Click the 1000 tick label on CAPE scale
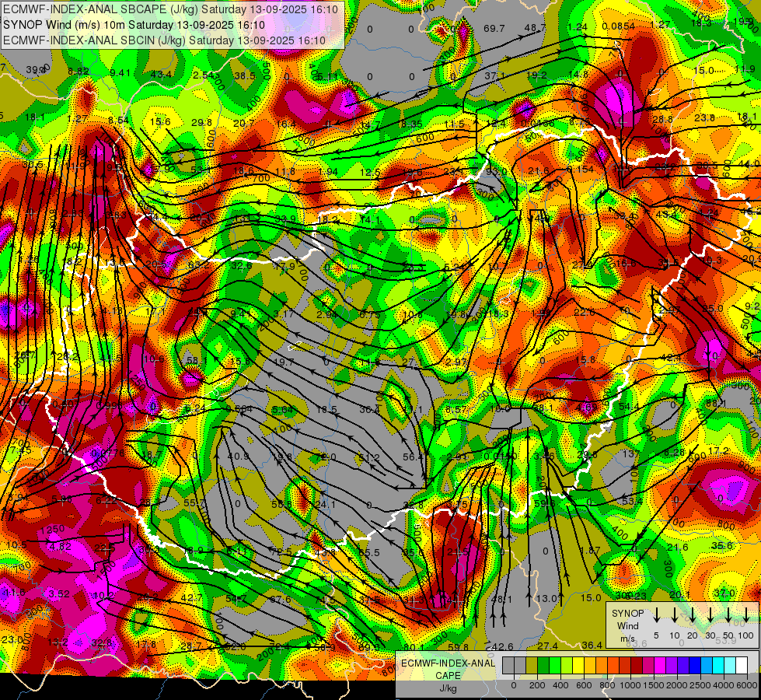The image size is (761, 700). pos(630,685)
